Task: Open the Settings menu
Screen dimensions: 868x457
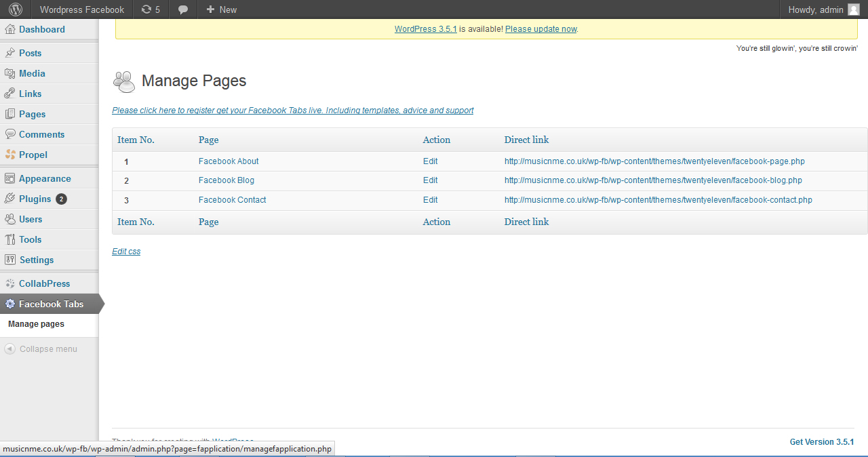Action: [36, 260]
